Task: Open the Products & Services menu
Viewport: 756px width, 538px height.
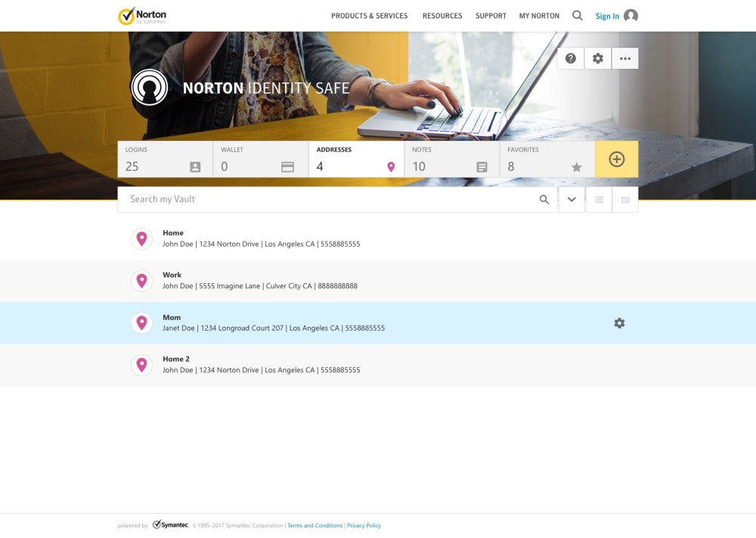Action: (x=369, y=16)
